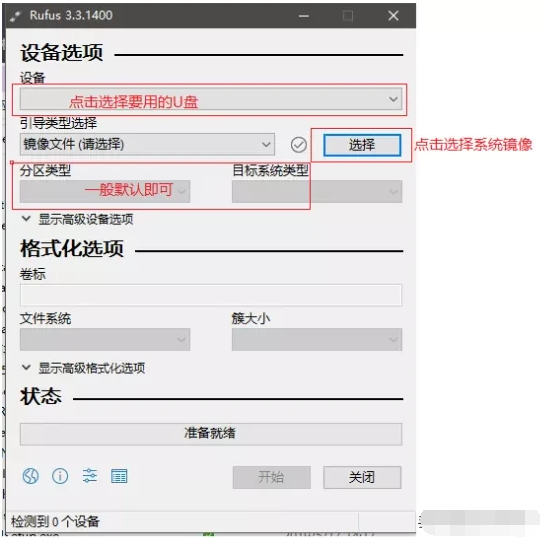Click the 准备就绪 status progress bar

click(x=211, y=434)
